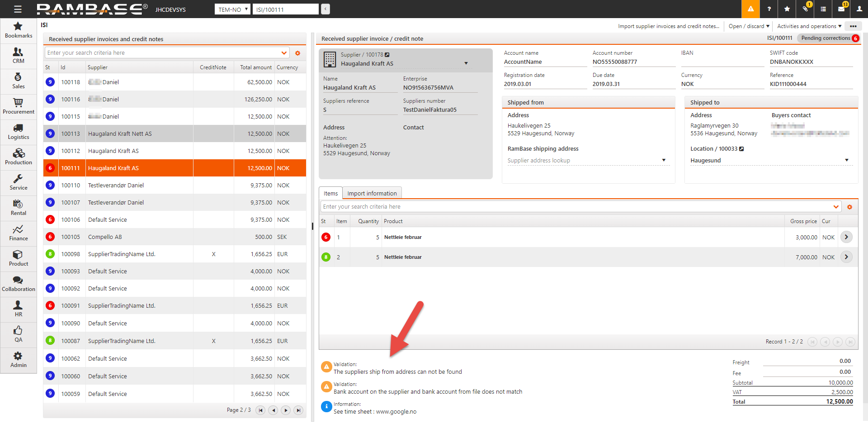Open the Supplier address lookup dropdown

664,160
